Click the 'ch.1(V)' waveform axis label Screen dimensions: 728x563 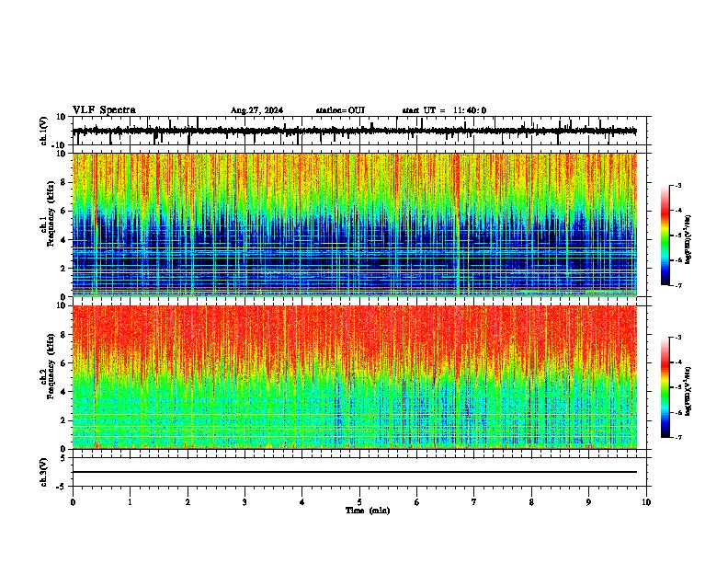[x=44, y=131]
